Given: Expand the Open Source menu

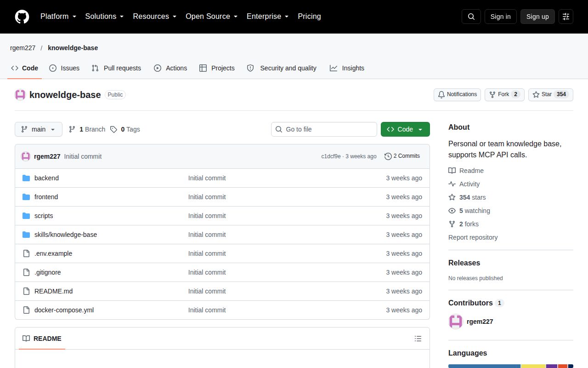Looking at the screenshot, I should pyautogui.click(x=212, y=17).
